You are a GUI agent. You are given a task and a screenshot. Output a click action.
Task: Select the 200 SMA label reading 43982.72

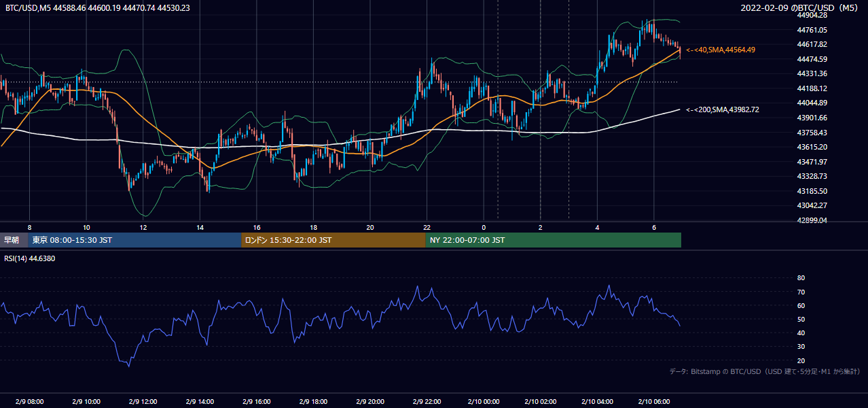pyautogui.click(x=723, y=109)
